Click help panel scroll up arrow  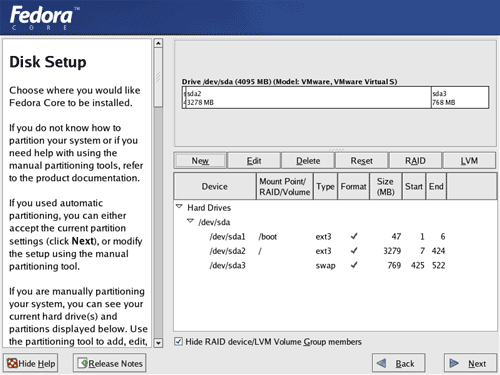click(x=158, y=43)
